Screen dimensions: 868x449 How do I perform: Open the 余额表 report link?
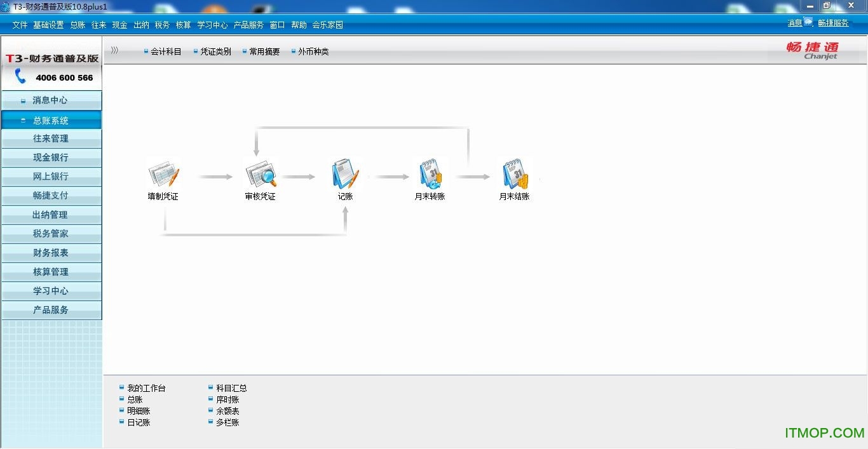[x=228, y=410]
